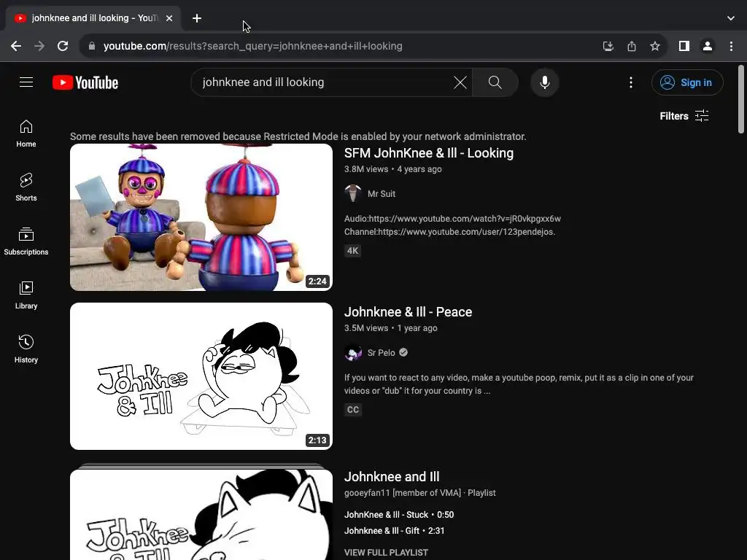Viewport: 747px width, 560px height.
Task: Play the Johnknee & Ill Peace thumbnail
Action: tap(201, 376)
